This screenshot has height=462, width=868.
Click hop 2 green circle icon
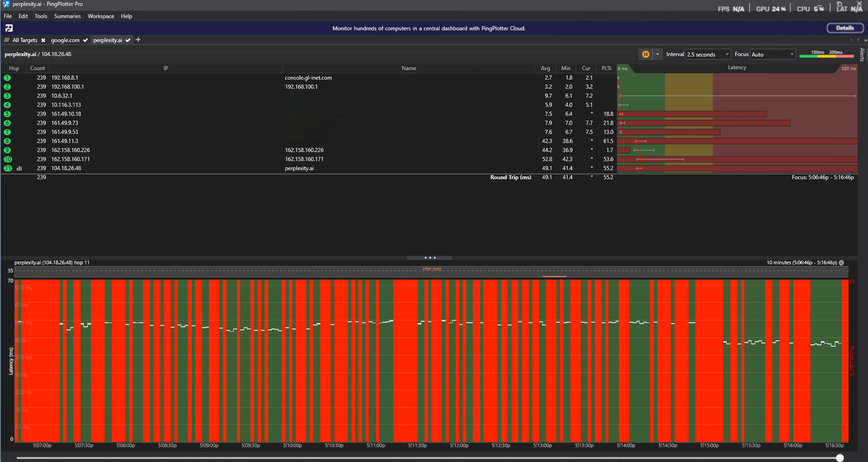pyautogui.click(x=7, y=87)
